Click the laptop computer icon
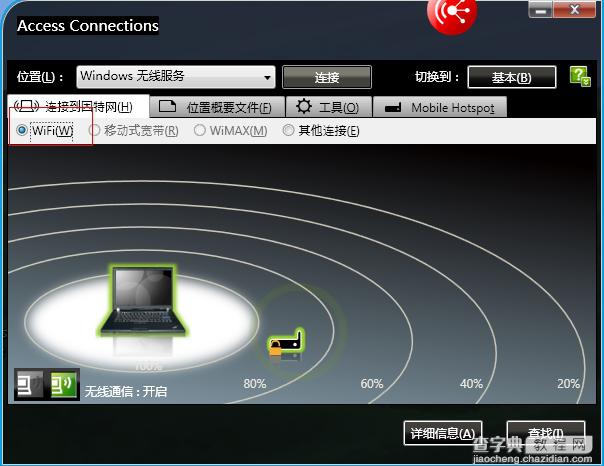Image resolution: width=604 pixels, height=466 pixels. (141, 300)
